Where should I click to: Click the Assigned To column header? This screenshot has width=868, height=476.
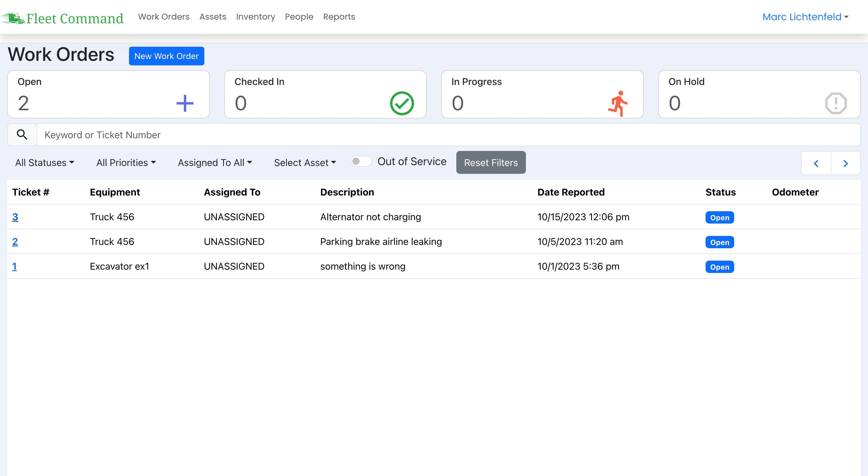point(232,192)
